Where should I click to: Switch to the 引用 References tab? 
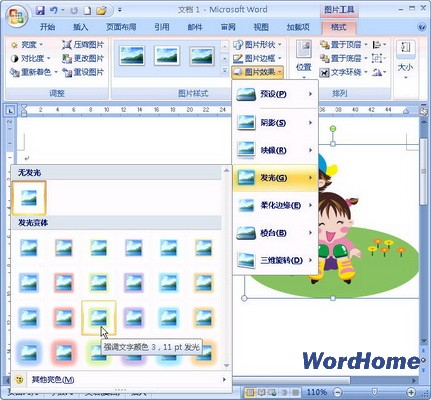coord(162,27)
